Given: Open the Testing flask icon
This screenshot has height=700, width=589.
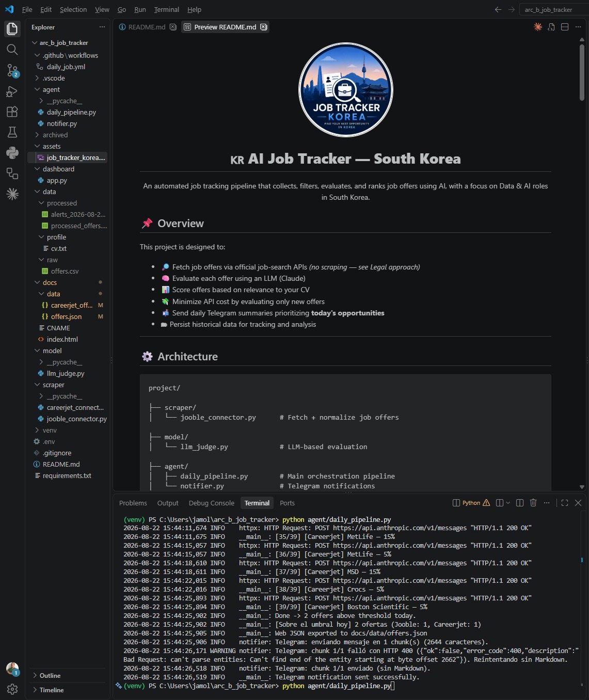Looking at the screenshot, I should click(x=12, y=132).
